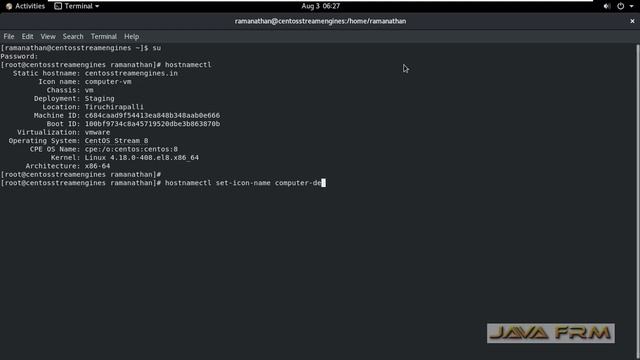Click the power icon in top bar
The width and height of the screenshot is (640, 360).
[x=620, y=7]
